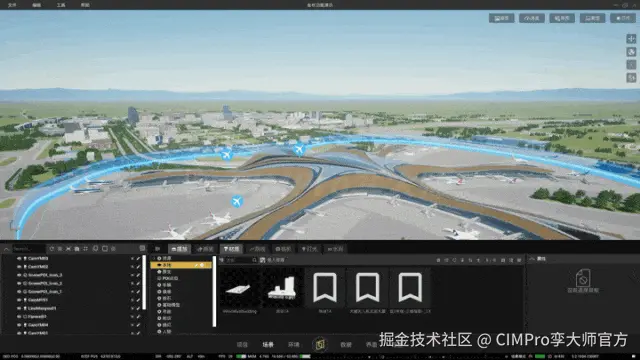Select the flat slab model thumbnail
This screenshot has height=360, width=640.
[240, 288]
